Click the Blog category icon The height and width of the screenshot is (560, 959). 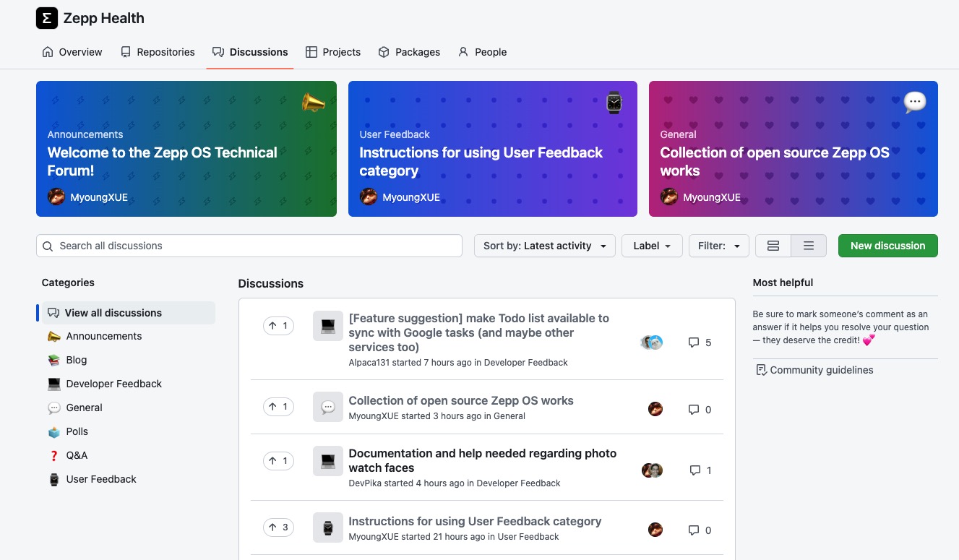[x=54, y=360]
